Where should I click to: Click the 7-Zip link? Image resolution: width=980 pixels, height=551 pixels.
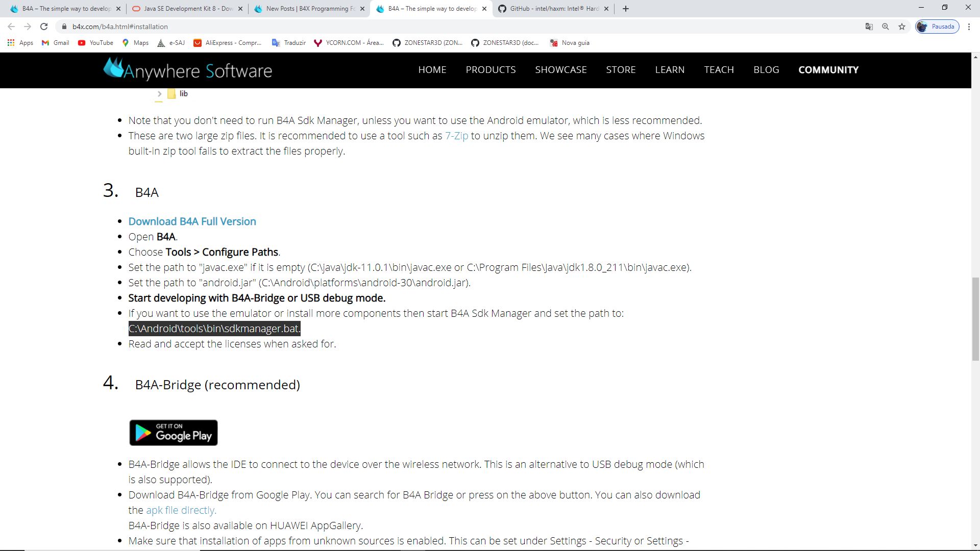click(456, 136)
